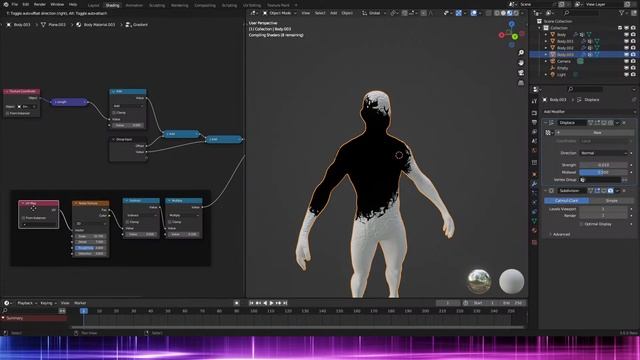Click the play animation button
The image size is (640, 360).
coord(272,303)
